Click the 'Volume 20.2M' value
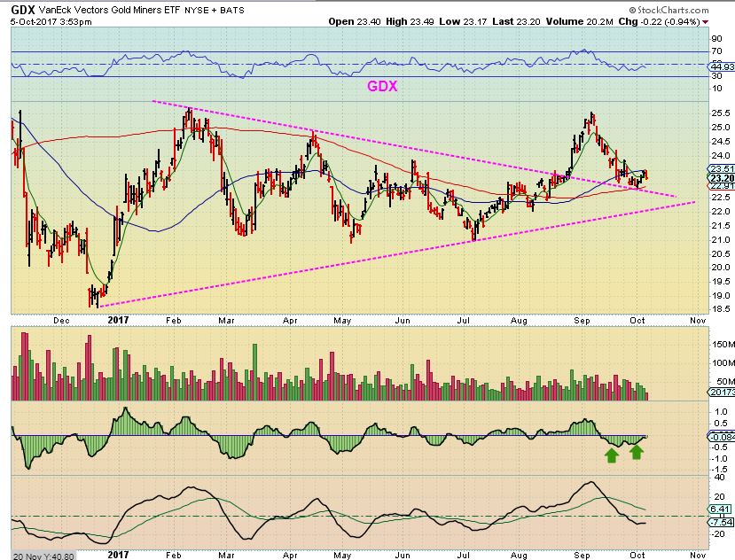Image resolution: width=735 pixels, height=560 pixels. pos(579,21)
